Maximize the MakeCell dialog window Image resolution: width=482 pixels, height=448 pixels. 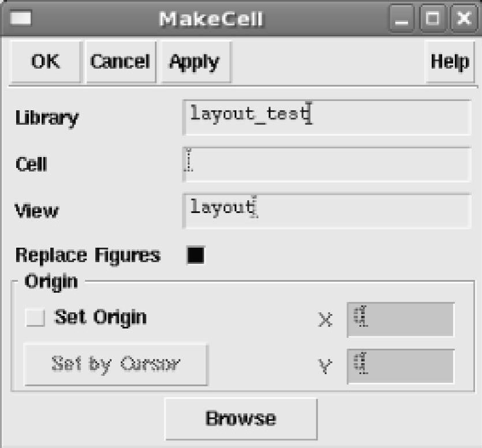433,18
